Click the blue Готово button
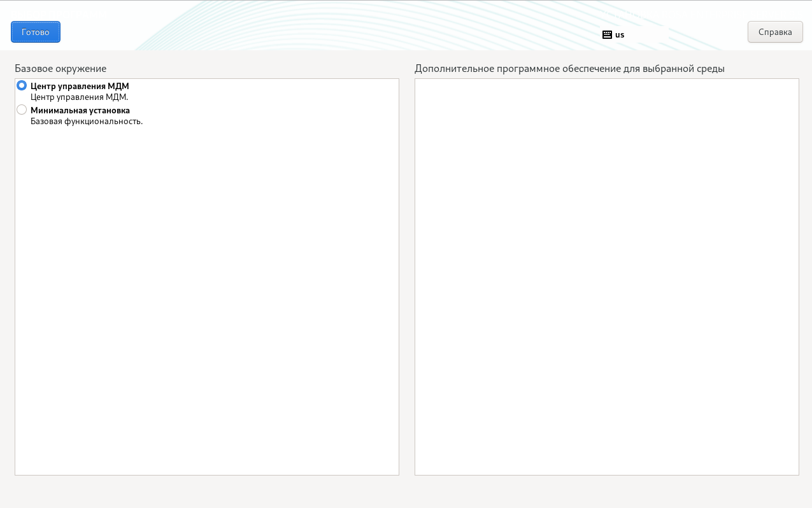 coord(36,32)
